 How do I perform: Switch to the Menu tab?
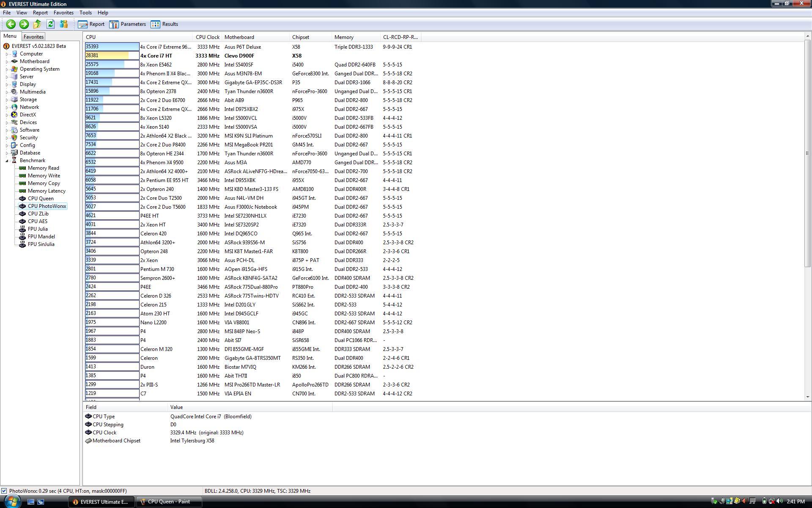tap(10, 36)
